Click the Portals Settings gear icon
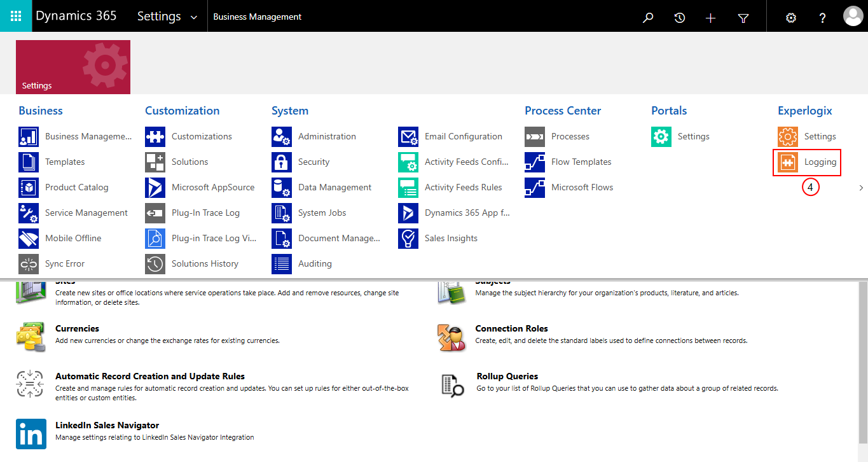The image size is (868, 462). pos(661,136)
